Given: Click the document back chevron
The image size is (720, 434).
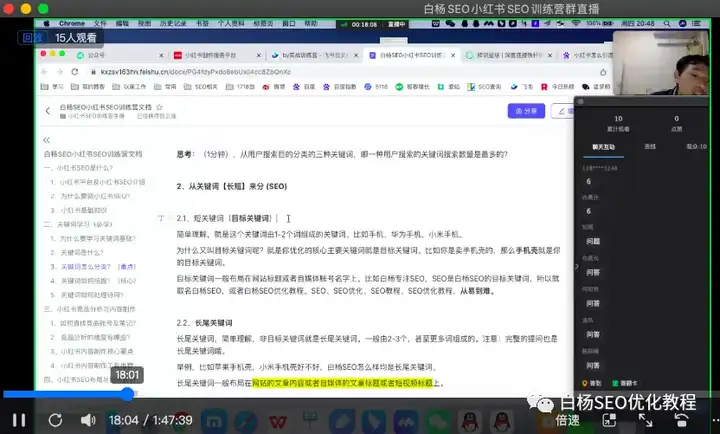Looking at the screenshot, I should tap(48, 111).
